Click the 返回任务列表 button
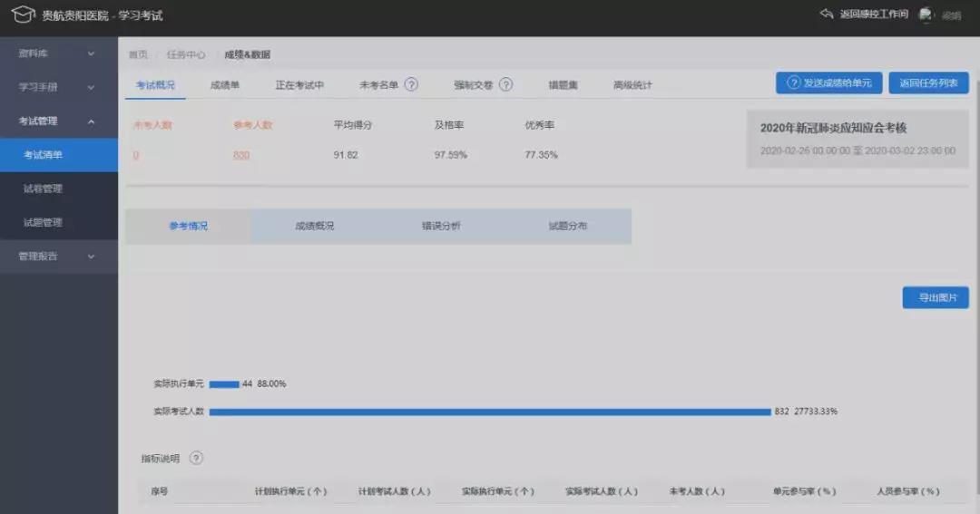Screen dimensions: 980x514 point(928,82)
